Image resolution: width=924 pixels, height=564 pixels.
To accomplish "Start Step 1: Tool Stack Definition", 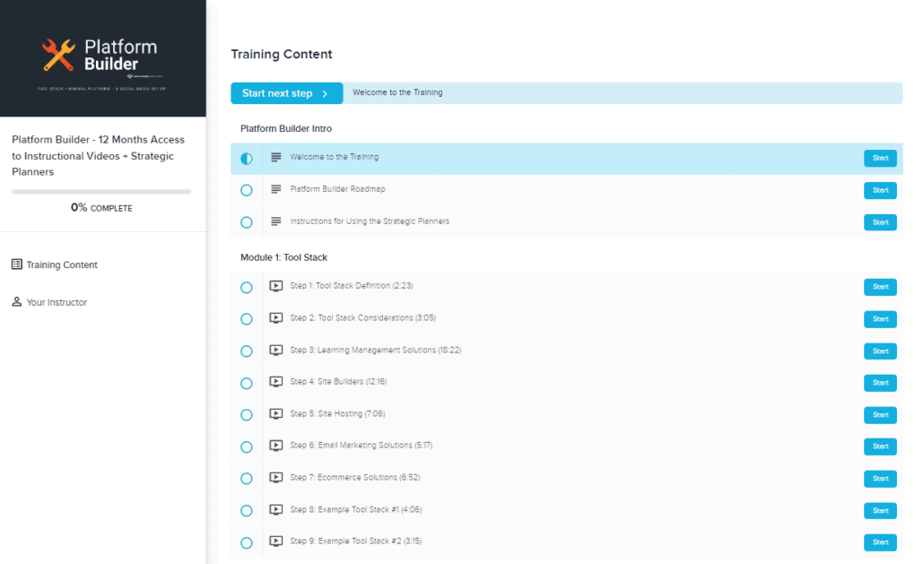I will [880, 287].
